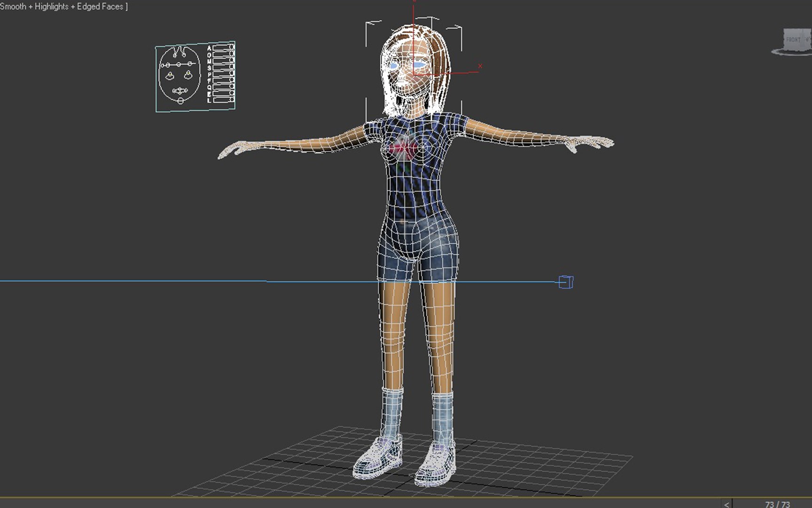The width and height of the screenshot is (812, 508).
Task: Select the A slider in the facial control panel
Action: pos(223,48)
